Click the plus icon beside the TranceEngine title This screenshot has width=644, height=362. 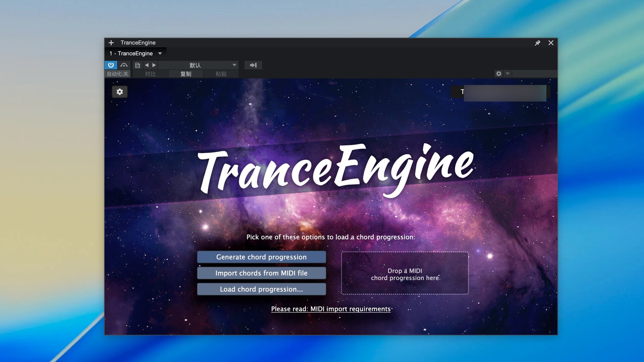[x=111, y=43]
